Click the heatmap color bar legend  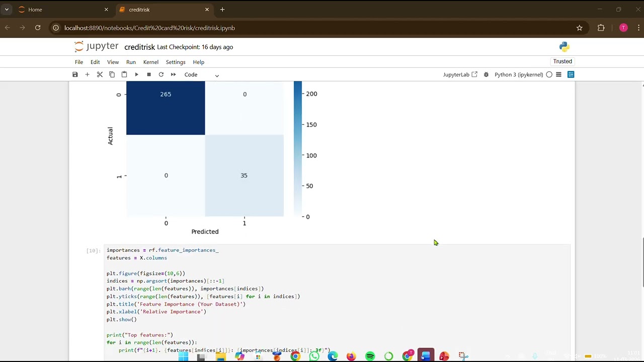point(298,149)
